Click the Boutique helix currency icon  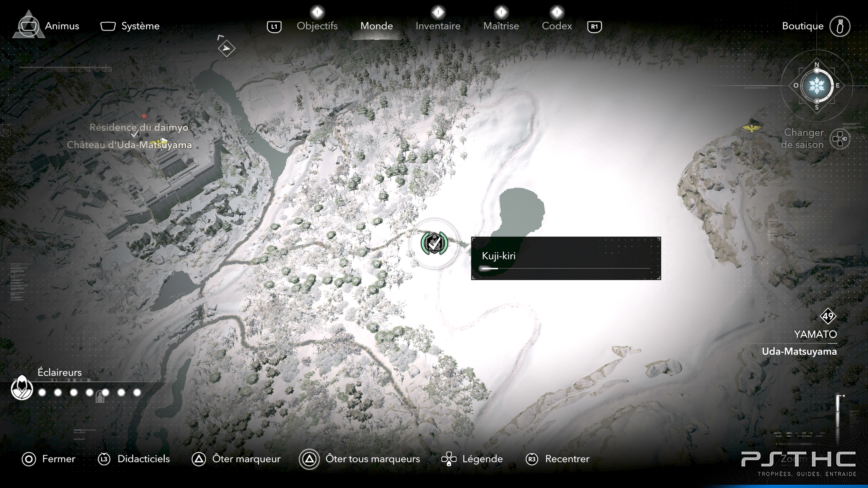coord(840,26)
